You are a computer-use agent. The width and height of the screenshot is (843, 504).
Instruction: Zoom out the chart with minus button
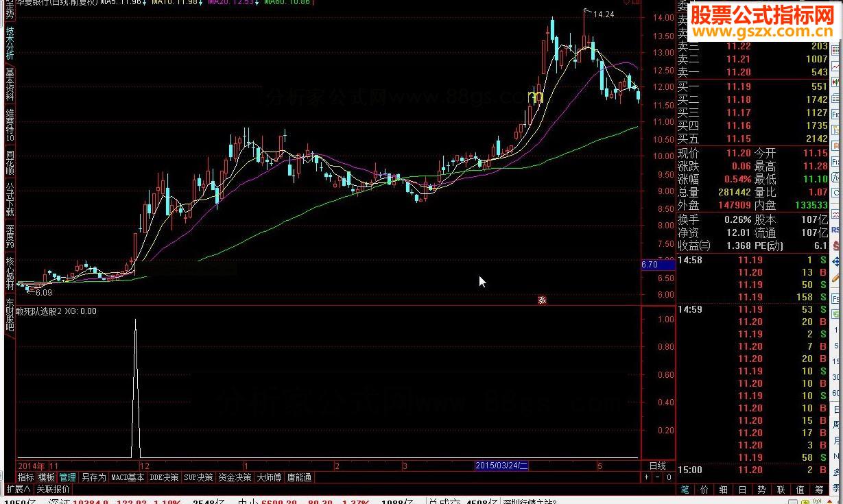pos(657,477)
